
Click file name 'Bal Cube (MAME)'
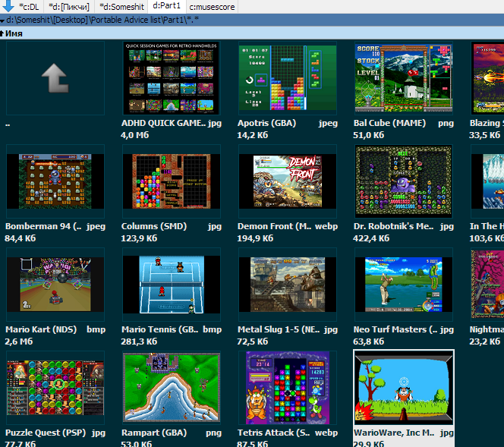coord(389,123)
